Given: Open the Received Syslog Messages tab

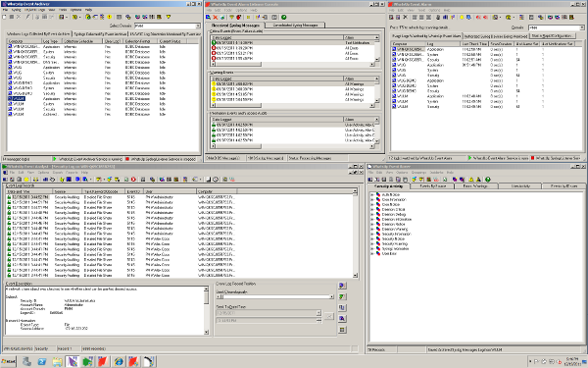Looking at the screenshot, I should coord(235,26).
